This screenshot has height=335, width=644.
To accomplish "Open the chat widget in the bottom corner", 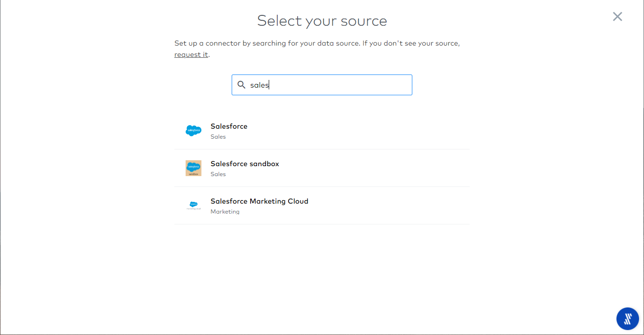I will coord(627,319).
